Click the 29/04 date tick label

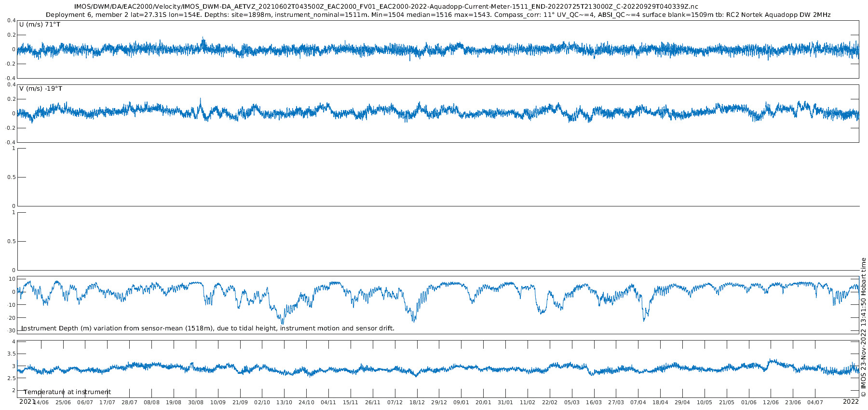(x=682, y=402)
